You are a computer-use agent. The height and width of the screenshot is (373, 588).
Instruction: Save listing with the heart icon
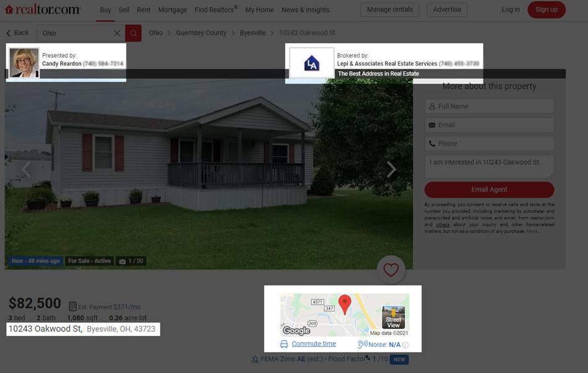391,270
